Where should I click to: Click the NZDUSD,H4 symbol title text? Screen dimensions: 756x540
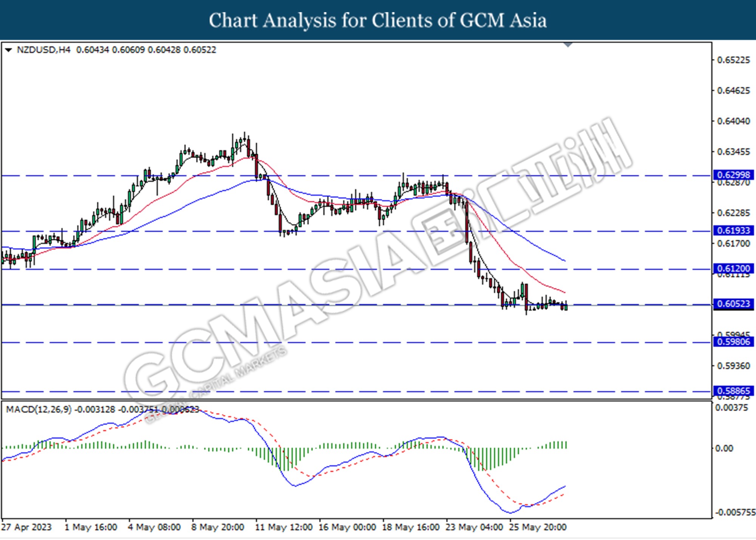(x=43, y=50)
